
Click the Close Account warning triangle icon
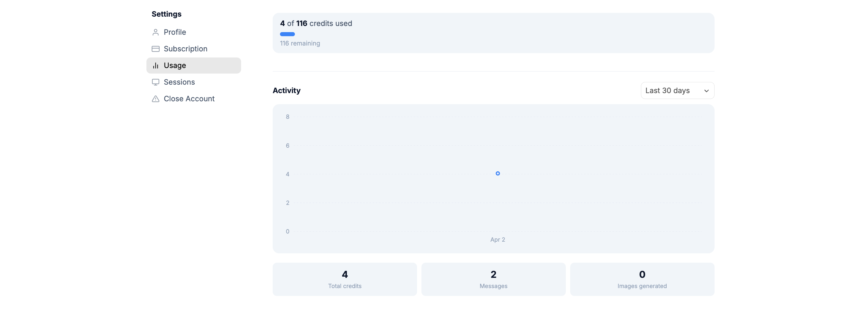[155, 99]
